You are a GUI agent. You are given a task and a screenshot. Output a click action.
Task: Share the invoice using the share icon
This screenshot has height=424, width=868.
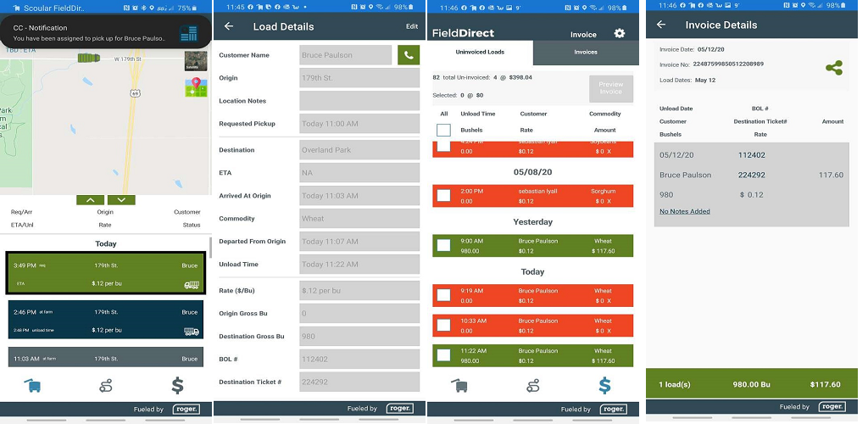[834, 68]
